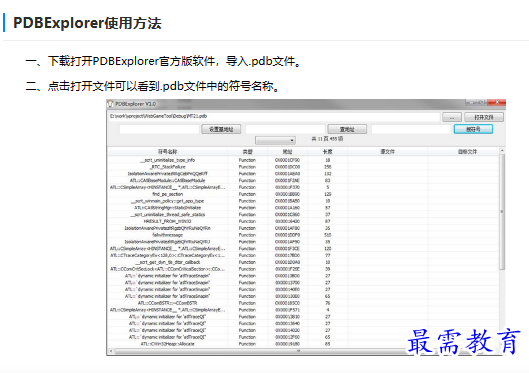Image resolution: width=529 pixels, height=373 pixels.
Task: Focus the address input before 查地址
Action: (x=285, y=129)
